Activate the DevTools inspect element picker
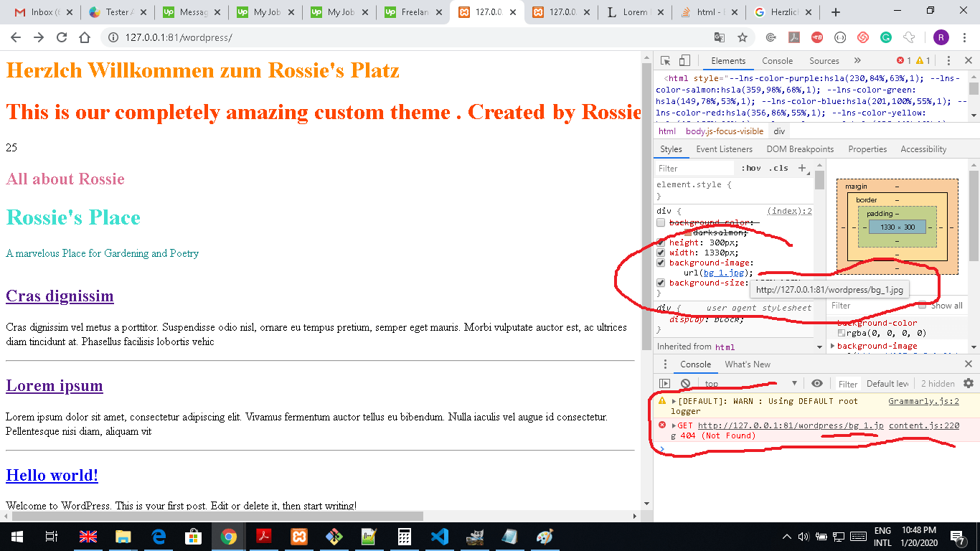Viewport: 980px width, 551px height. 665,61
